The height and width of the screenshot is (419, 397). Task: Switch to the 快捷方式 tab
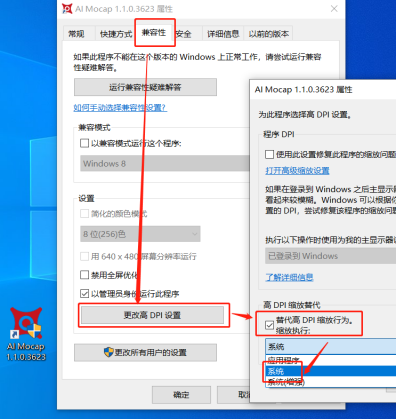click(x=116, y=34)
